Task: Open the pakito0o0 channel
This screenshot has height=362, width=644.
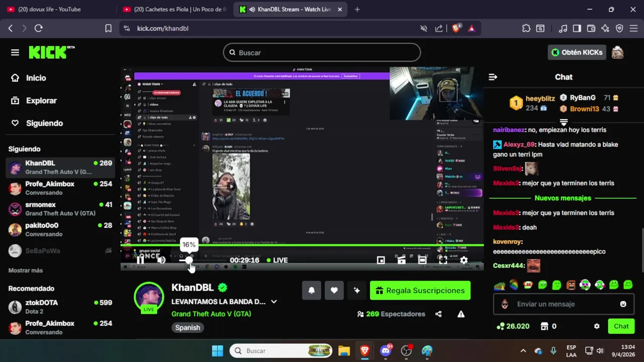Action: pos(60,229)
